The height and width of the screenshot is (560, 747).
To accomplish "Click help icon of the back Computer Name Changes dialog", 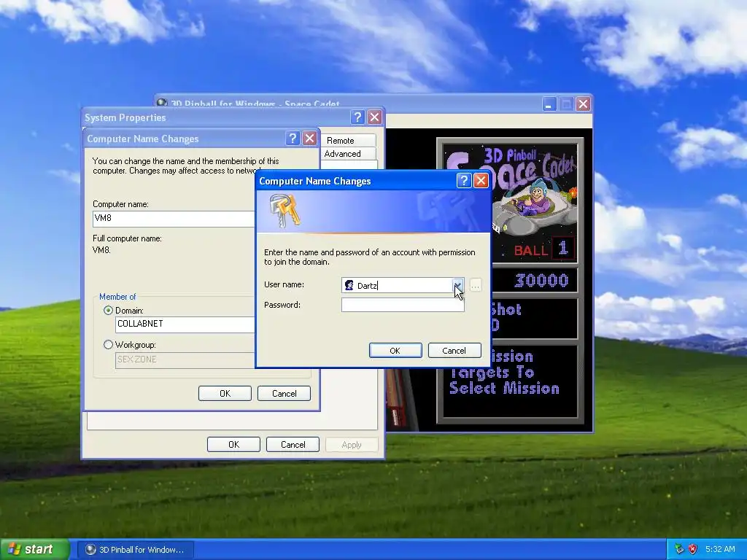I will (293, 139).
